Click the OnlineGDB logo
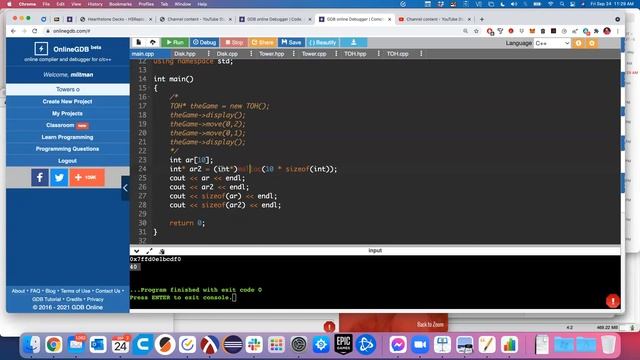This screenshot has height=360, width=640. [41, 49]
